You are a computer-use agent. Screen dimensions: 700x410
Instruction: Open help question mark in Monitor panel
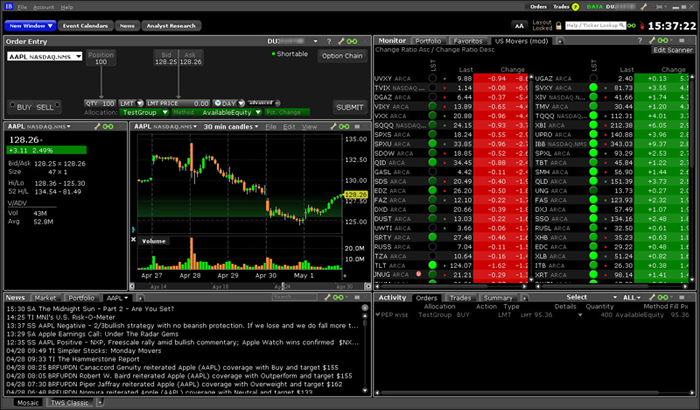(x=640, y=41)
